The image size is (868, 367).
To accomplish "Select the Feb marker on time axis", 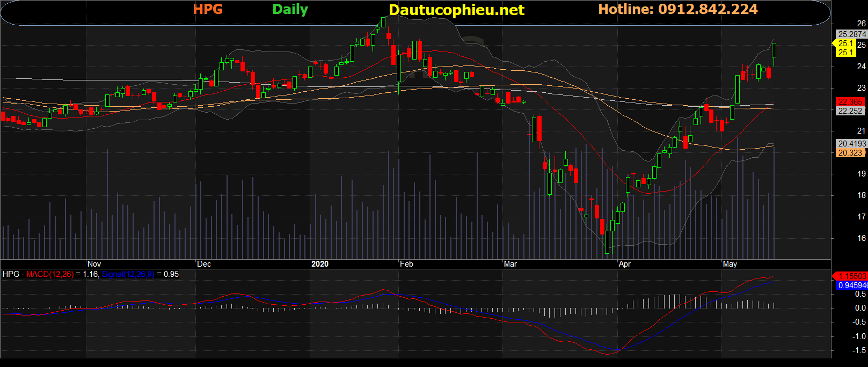I will [x=406, y=264].
